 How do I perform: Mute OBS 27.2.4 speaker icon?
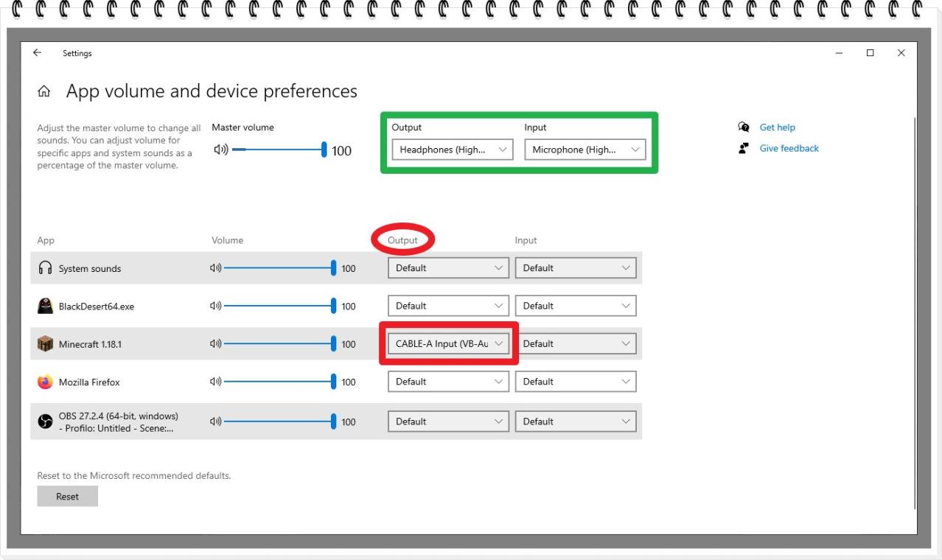[x=216, y=421]
